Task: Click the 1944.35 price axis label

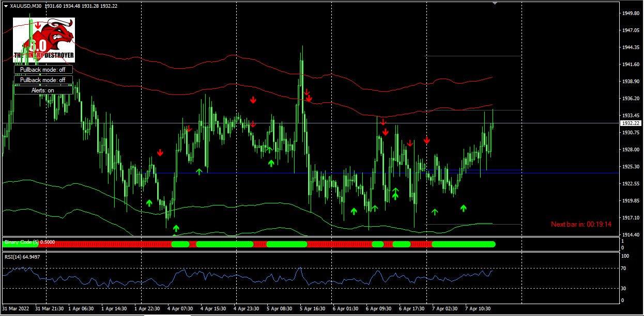Action: tap(630, 48)
